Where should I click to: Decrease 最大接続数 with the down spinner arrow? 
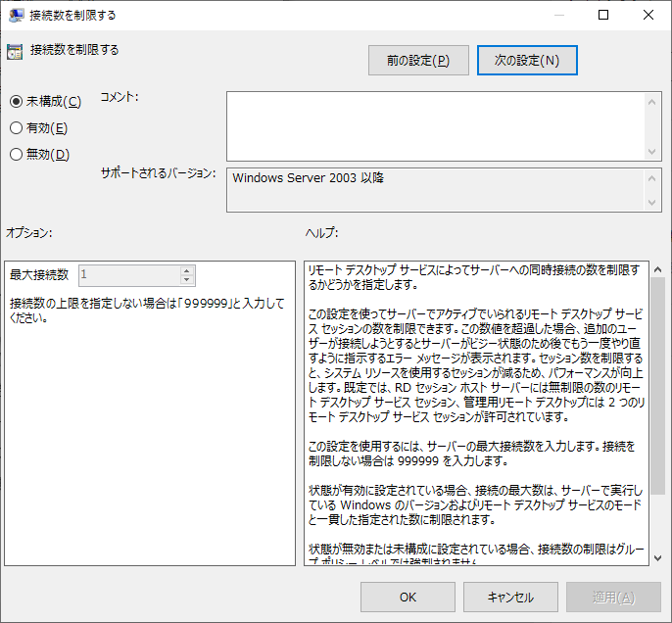coord(186,280)
